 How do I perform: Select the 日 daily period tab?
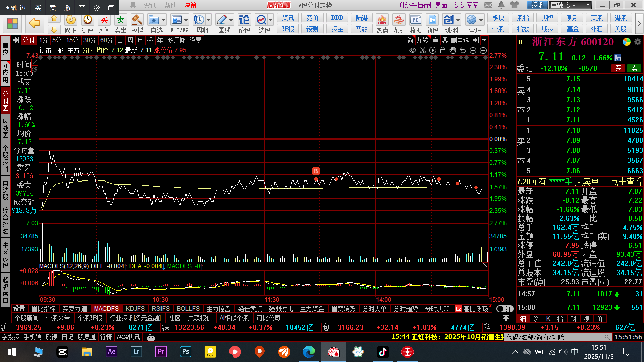pyautogui.click(x=120, y=40)
